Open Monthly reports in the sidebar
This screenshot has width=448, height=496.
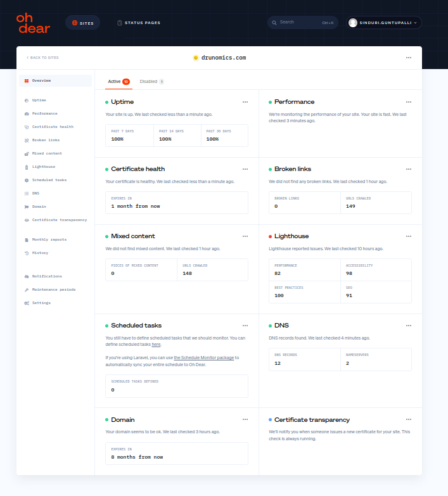[x=49, y=239]
